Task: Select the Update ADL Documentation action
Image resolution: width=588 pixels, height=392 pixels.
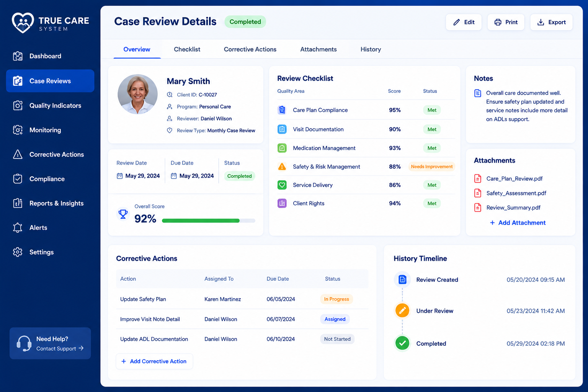Action: point(154,339)
